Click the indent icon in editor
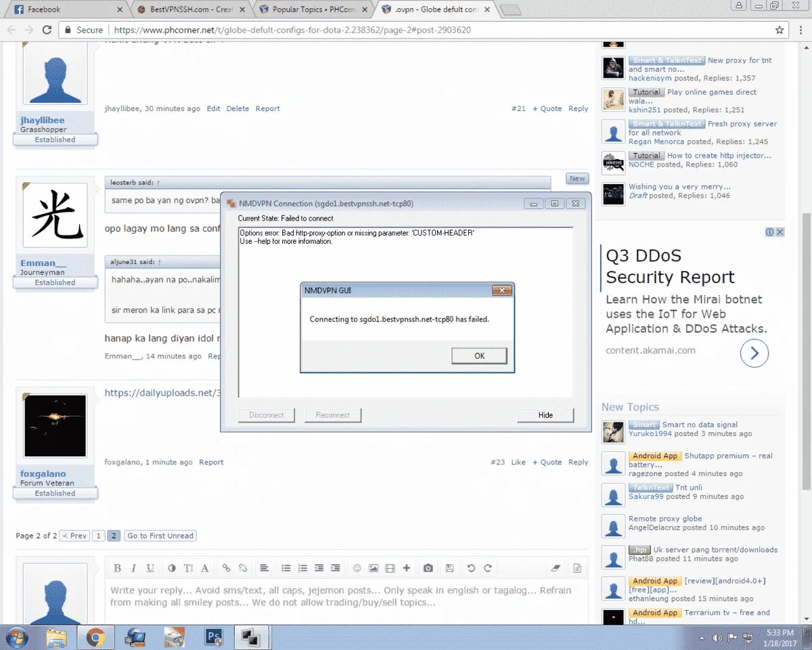The image size is (812, 650). pyautogui.click(x=335, y=568)
